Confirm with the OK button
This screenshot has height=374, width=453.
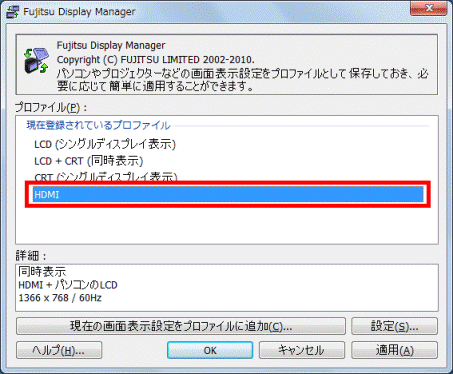(x=210, y=350)
